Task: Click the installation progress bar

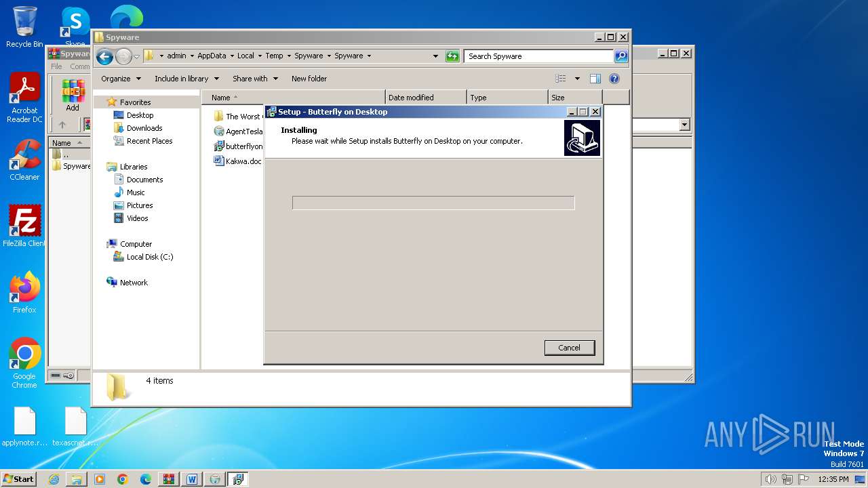Action: [x=433, y=203]
